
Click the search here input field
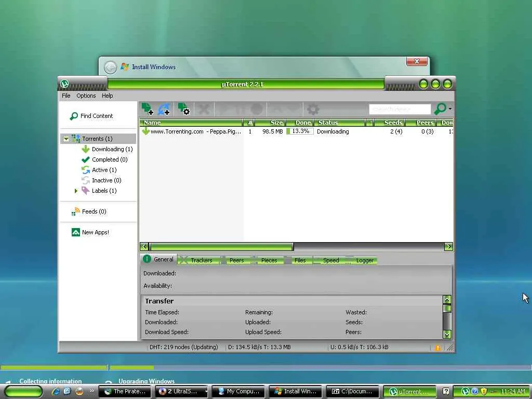[x=400, y=109]
